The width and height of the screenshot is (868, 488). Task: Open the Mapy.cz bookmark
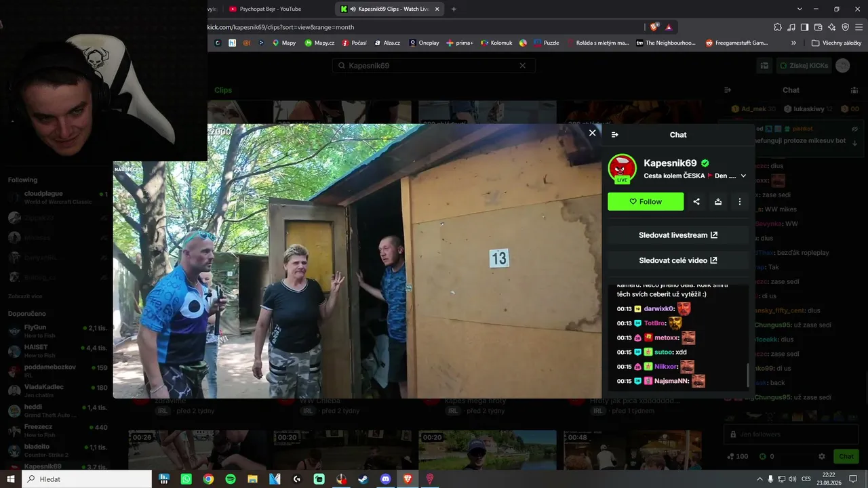(x=319, y=43)
